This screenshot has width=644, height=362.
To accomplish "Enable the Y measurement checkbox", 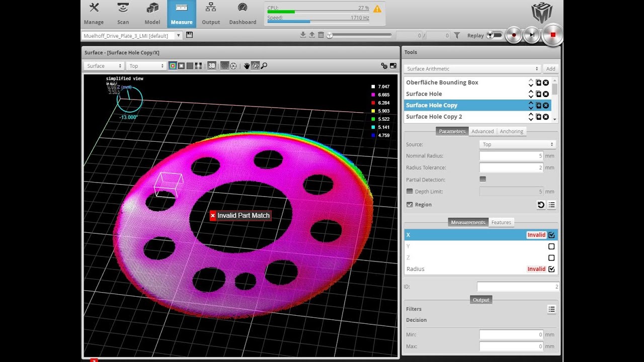I will [x=551, y=246].
